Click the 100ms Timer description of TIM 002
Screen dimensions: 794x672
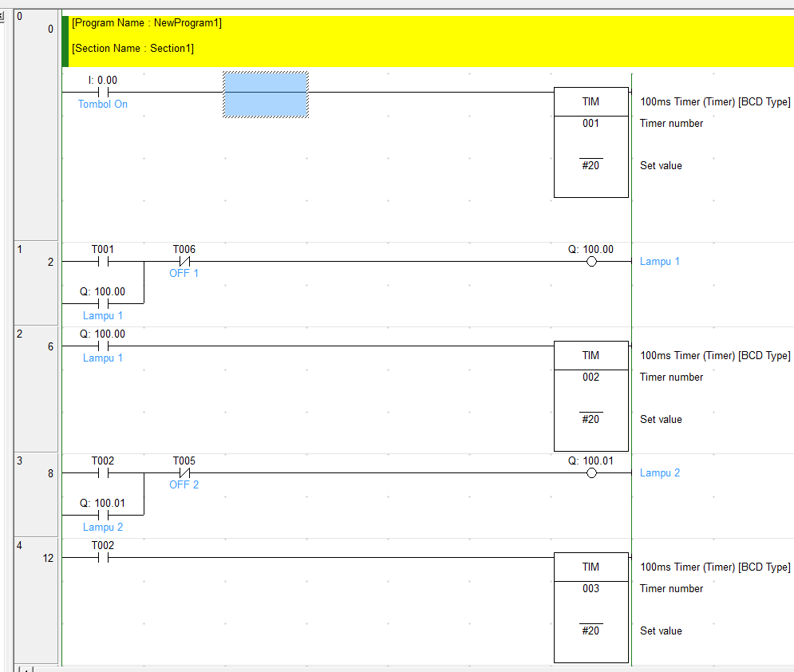point(715,355)
